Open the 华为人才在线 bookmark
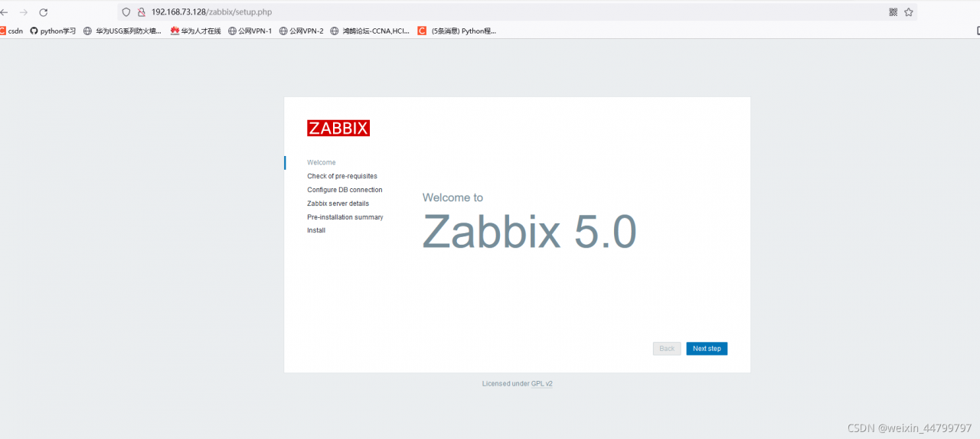Image resolution: width=980 pixels, height=439 pixels. 195,31
